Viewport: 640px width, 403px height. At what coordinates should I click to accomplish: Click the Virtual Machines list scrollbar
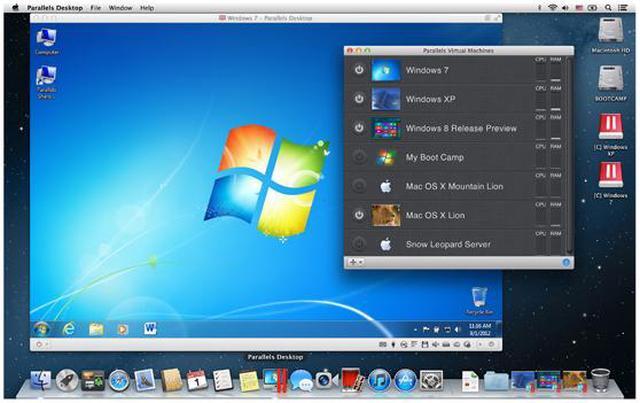[569, 155]
